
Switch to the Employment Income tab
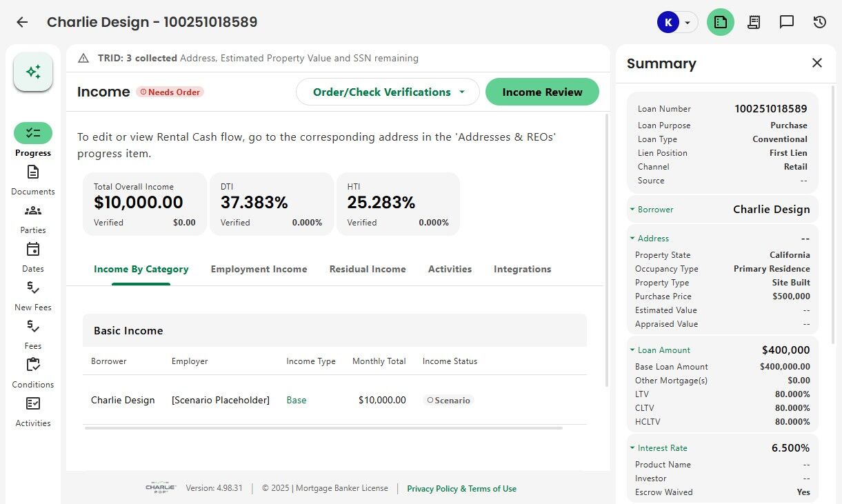[259, 269]
